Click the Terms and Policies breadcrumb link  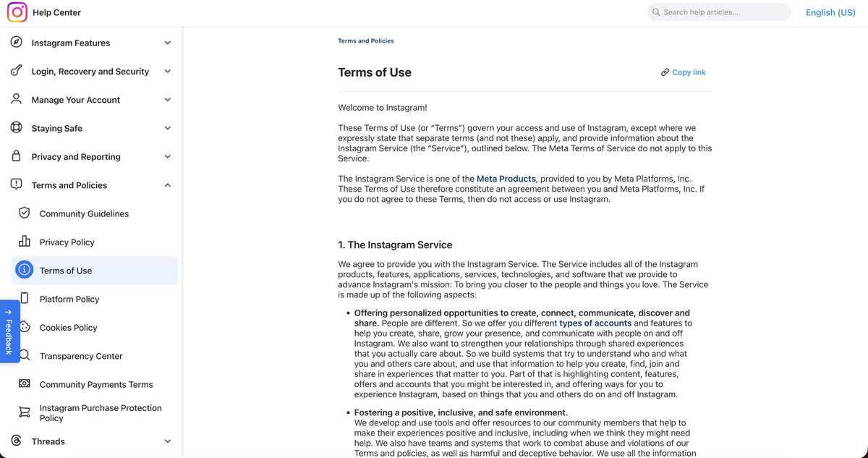[366, 41]
